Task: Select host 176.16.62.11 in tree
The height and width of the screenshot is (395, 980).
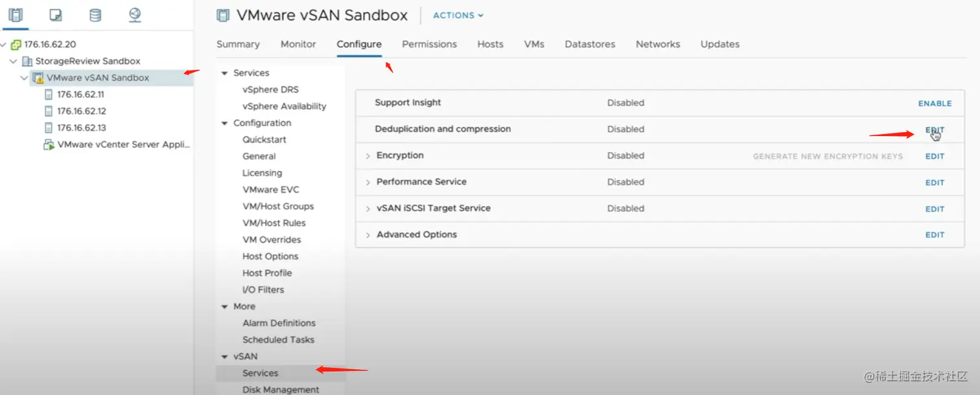Action: [x=81, y=95]
